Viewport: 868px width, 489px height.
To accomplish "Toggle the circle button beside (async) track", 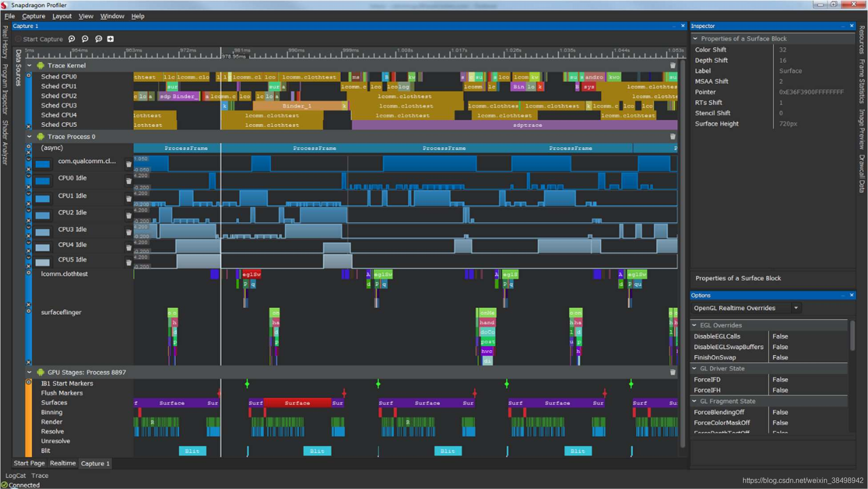I will pos(28,146).
